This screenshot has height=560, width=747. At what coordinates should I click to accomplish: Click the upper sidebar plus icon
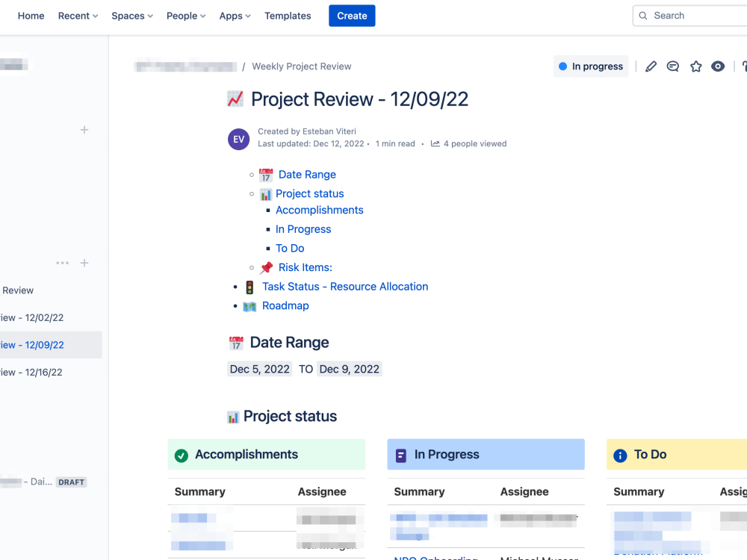[x=84, y=130]
